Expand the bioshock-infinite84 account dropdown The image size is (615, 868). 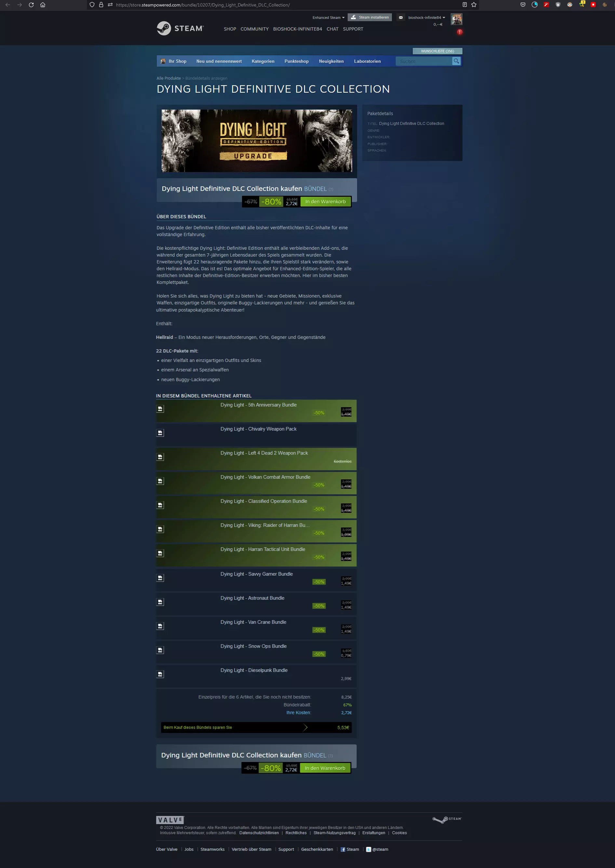426,18
